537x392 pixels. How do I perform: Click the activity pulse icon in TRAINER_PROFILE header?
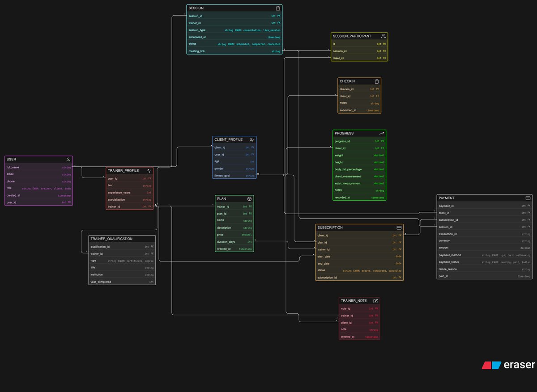click(149, 171)
